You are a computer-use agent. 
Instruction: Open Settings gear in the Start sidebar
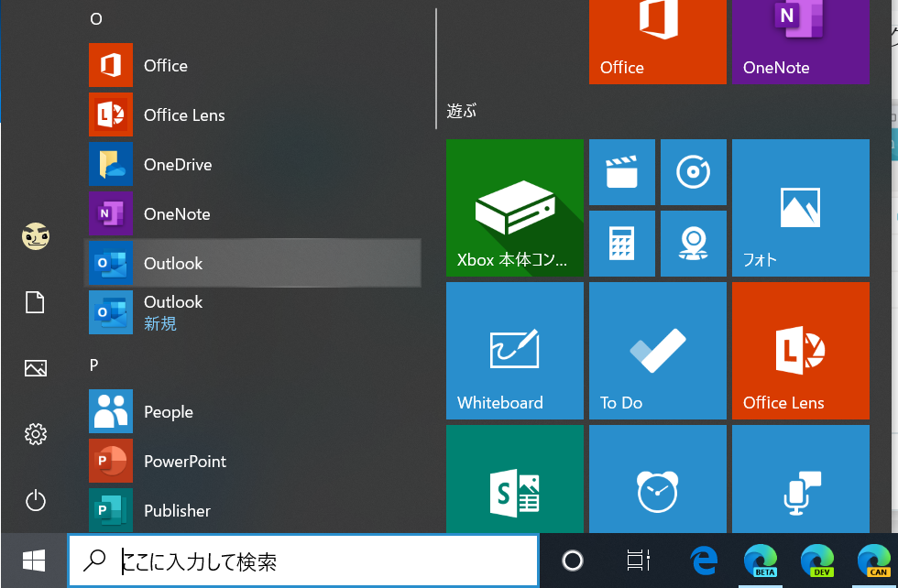(36, 434)
